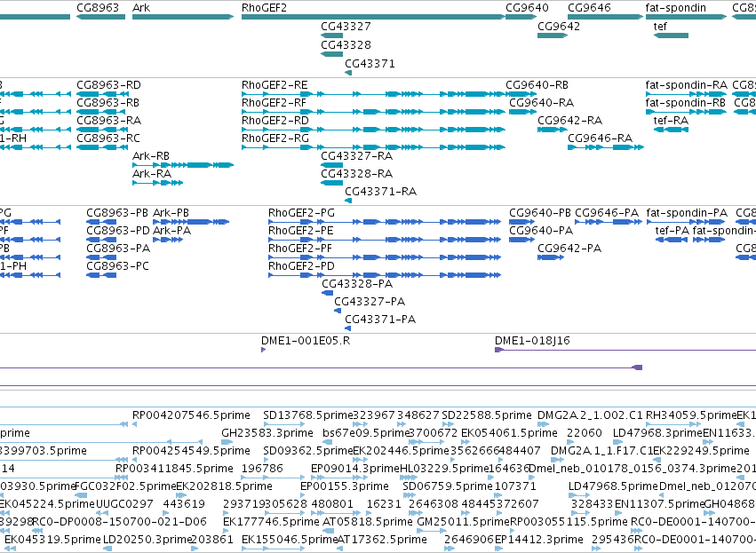
Task: Click EST RP004207546.5prime
Action: coord(191,415)
